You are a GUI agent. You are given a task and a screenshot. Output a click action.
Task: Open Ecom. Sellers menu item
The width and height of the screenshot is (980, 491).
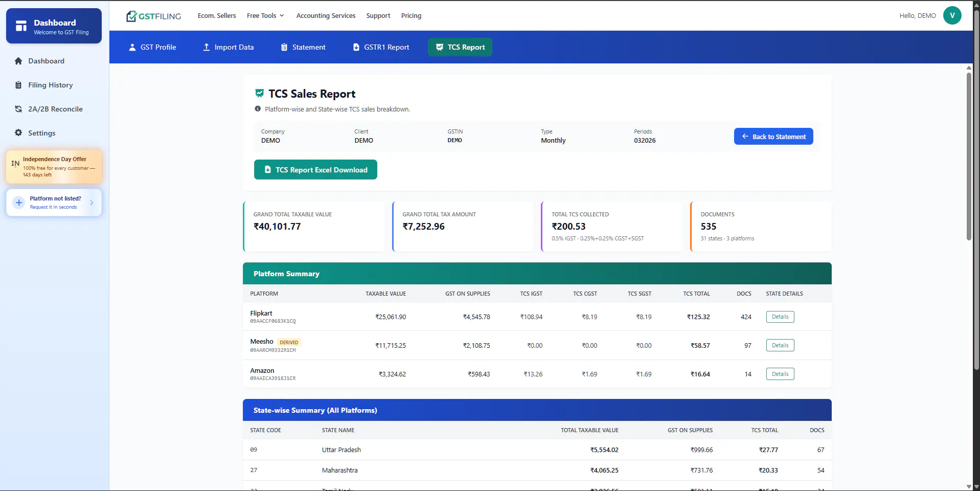pyautogui.click(x=217, y=16)
